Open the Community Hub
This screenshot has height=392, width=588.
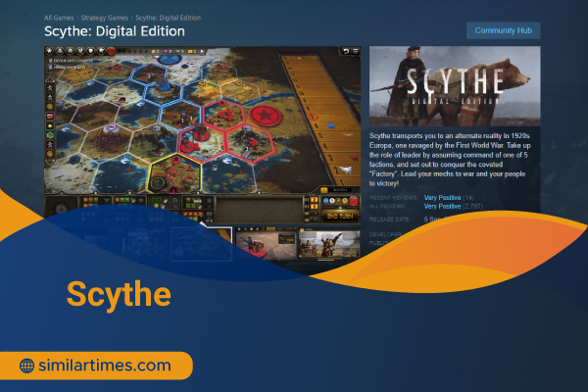(x=504, y=30)
